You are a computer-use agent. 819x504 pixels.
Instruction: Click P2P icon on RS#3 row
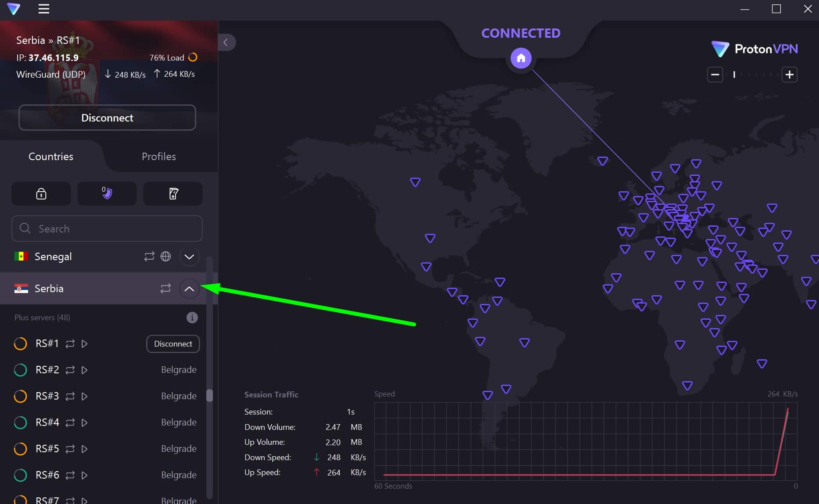(70, 397)
